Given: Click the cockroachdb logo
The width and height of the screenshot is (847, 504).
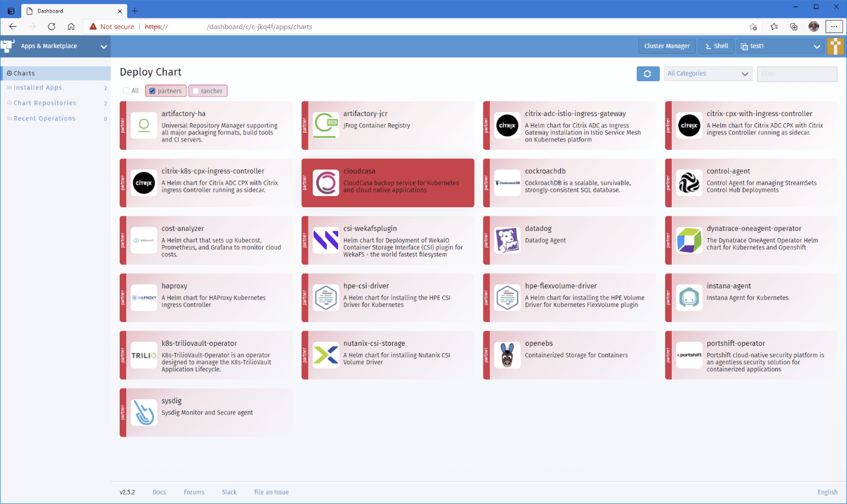Looking at the screenshot, I should 508,182.
